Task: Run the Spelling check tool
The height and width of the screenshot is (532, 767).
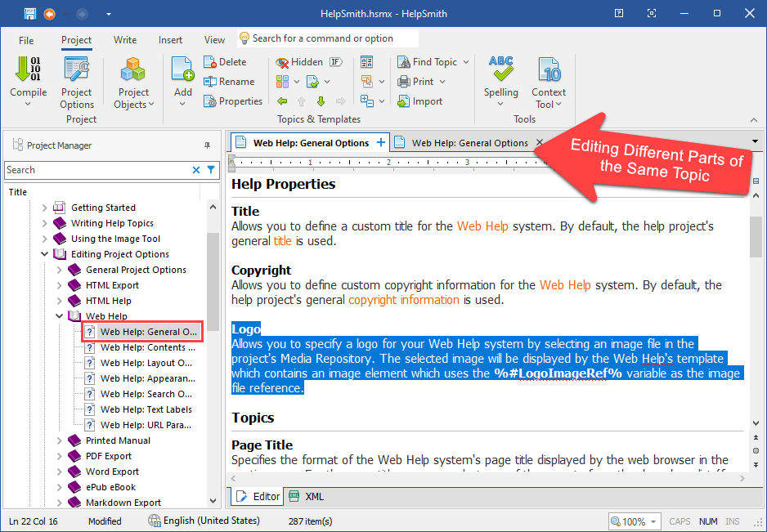Action: [501, 83]
